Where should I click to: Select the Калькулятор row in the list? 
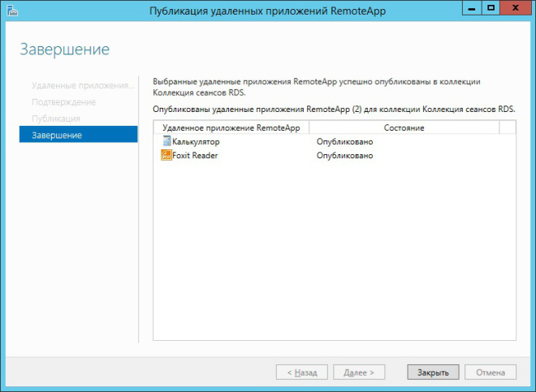pos(197,142)
